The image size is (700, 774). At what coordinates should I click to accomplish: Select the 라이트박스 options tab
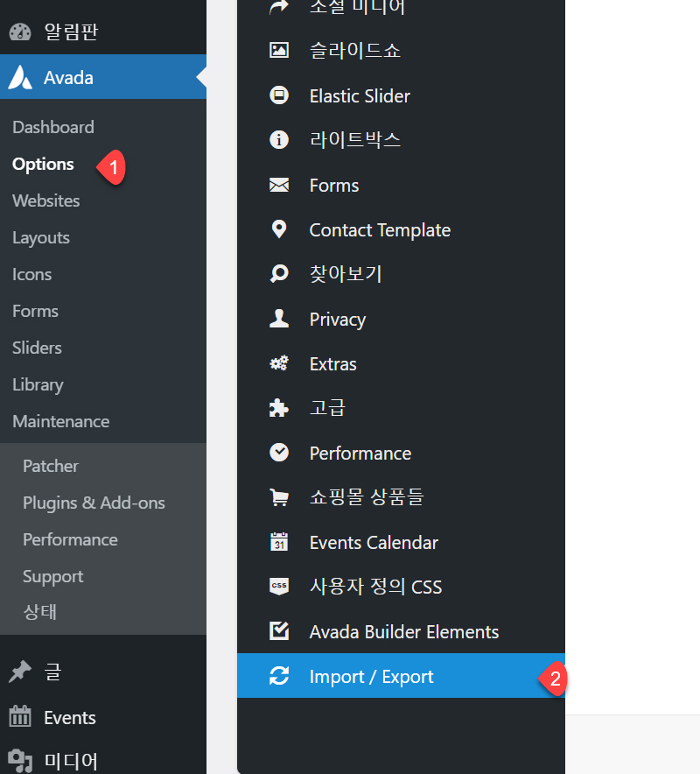pyautogui.click(x=401, y=140)
